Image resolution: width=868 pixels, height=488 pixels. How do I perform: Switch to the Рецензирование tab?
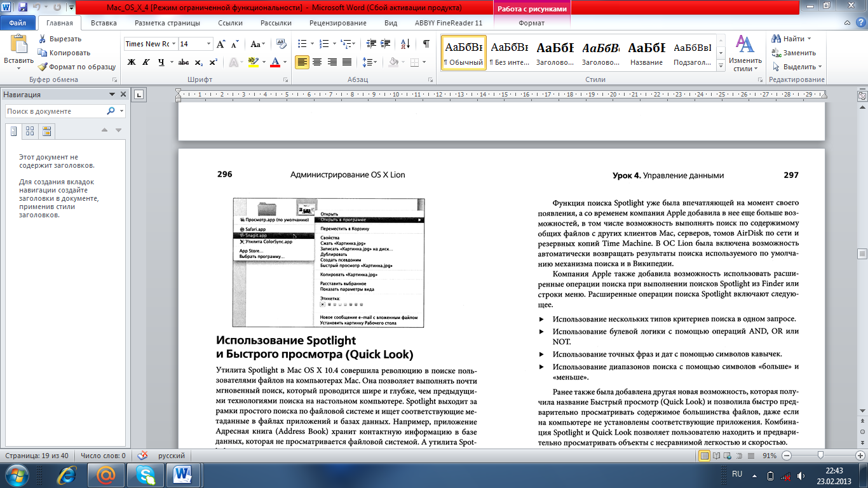[338, 23]
